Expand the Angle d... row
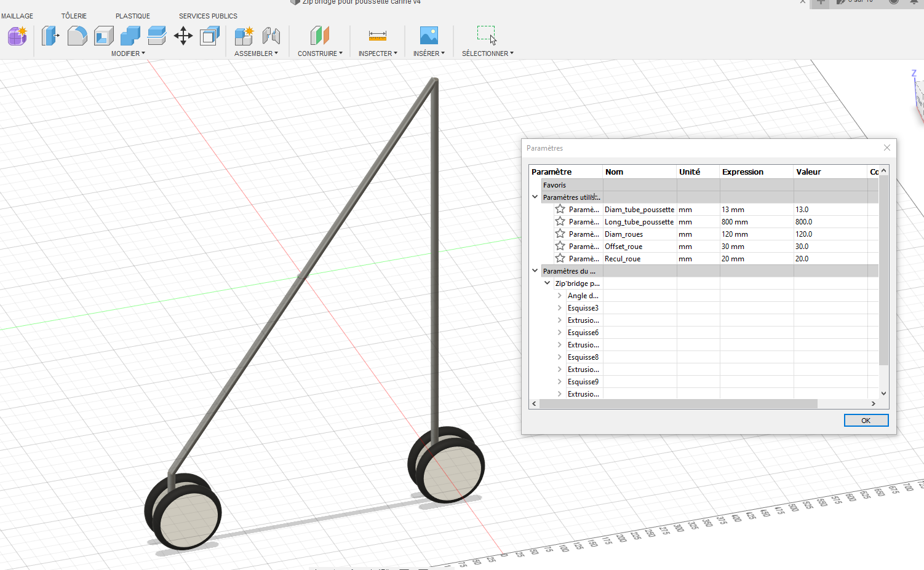The height and width of the screenshot is (570, 924). (559, 296)
